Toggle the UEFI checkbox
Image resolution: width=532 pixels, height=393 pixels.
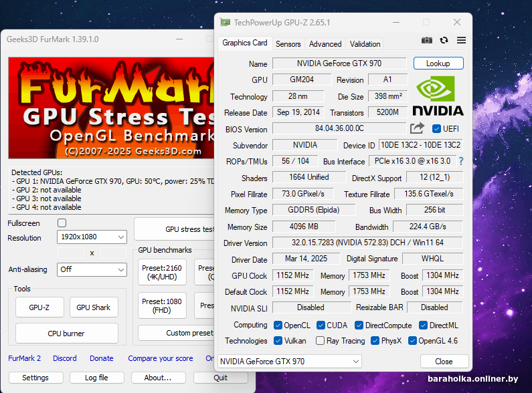[x=436, y=129]
